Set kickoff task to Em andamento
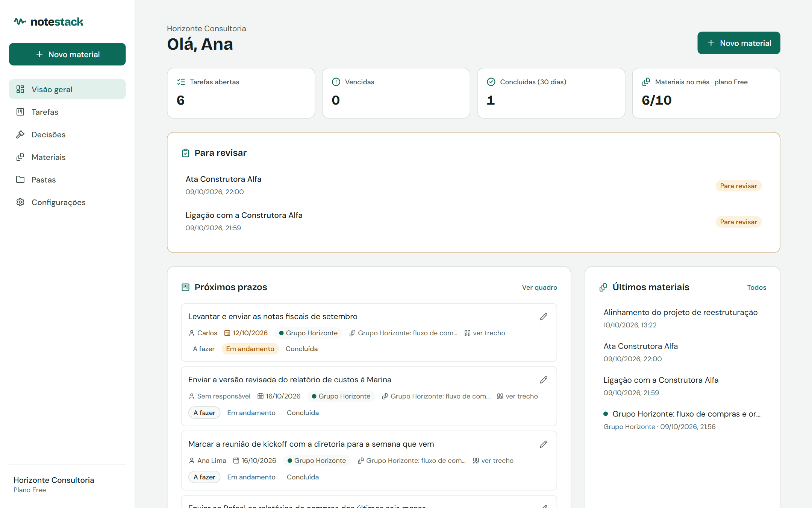The width and height of the screenshot is (812, 508). point(251,477)
